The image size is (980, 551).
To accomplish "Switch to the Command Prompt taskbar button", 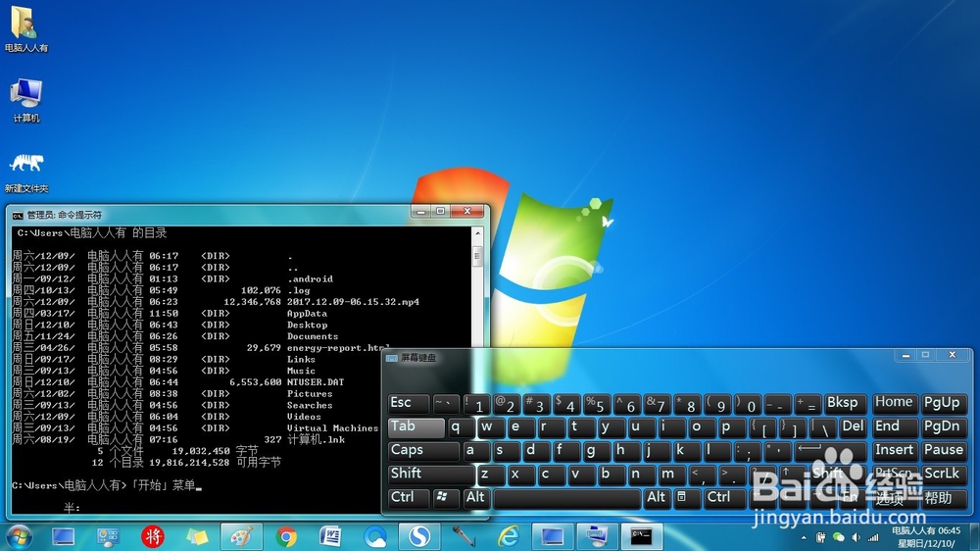I will pyautogui.click(x=641, y=536).
